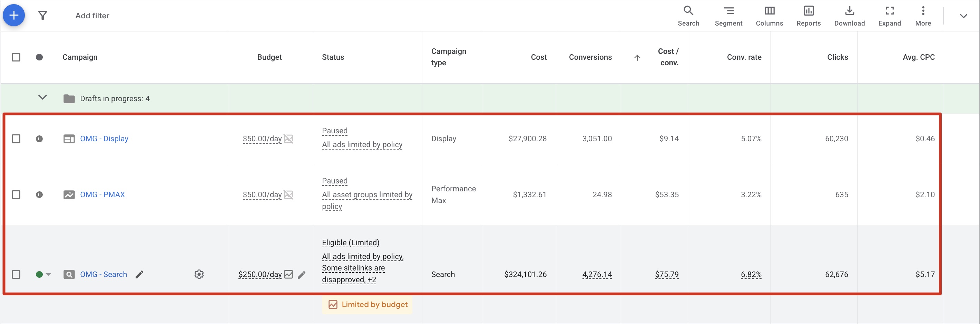The width and height of the screenshot is (980, 324).
Task: Edit the $250.00/day budget pencil
Action: click(x=302, y=274)
